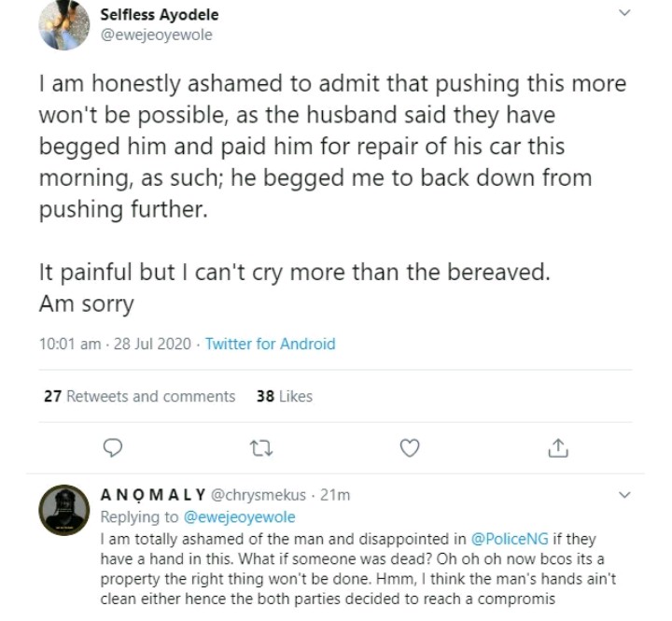Retweet using the arrows icon

pyautogui.click(x=259, y=449)
